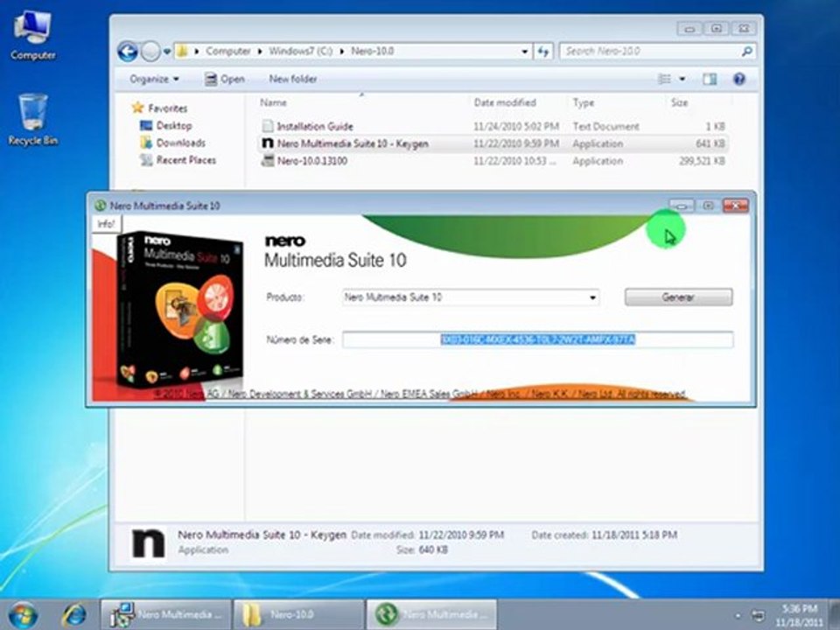Image resolution: width=840 pixels, height=630 pixels.
Task: Click Open in the Explorer toolbar
Action: coord(225,80)
